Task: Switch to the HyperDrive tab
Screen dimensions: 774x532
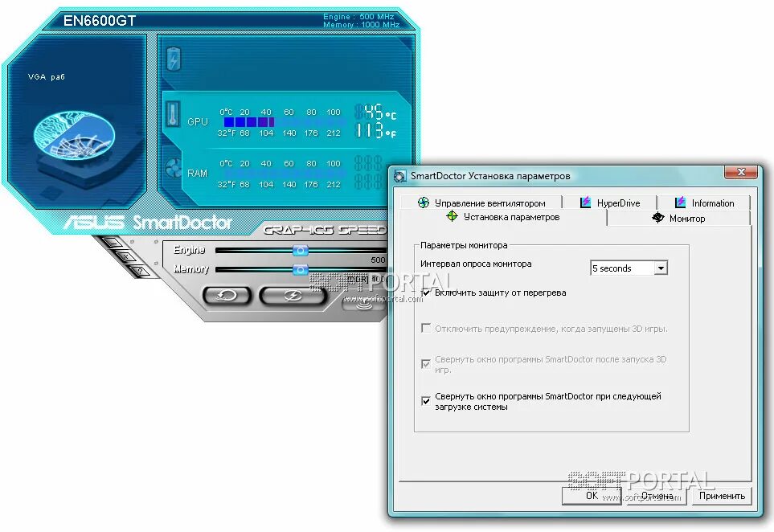Action: click(610, 203)
